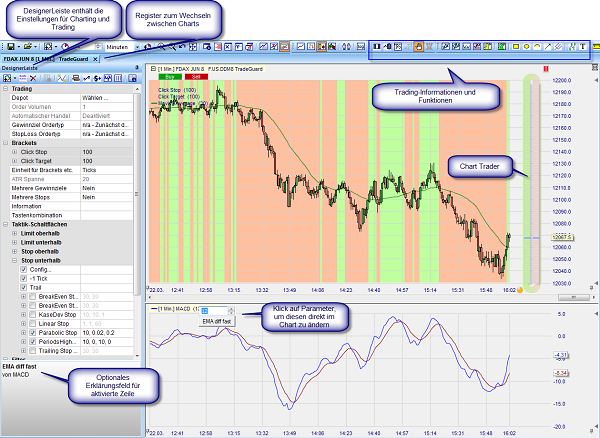Close the FDAX JUN 8 TradeGuard tab

click(x=95, y=59)
